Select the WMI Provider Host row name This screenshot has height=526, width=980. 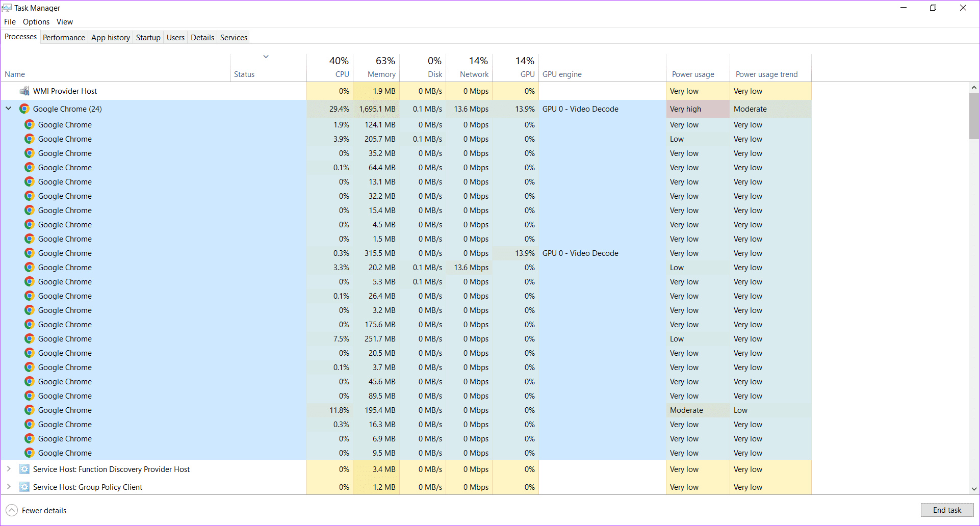coord(65,91)
